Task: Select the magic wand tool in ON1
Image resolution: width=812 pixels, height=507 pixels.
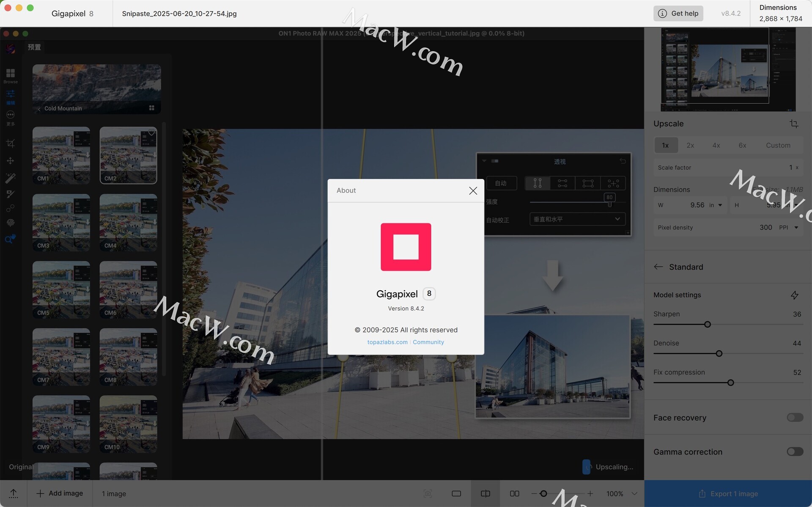Action: click(11, 178)
